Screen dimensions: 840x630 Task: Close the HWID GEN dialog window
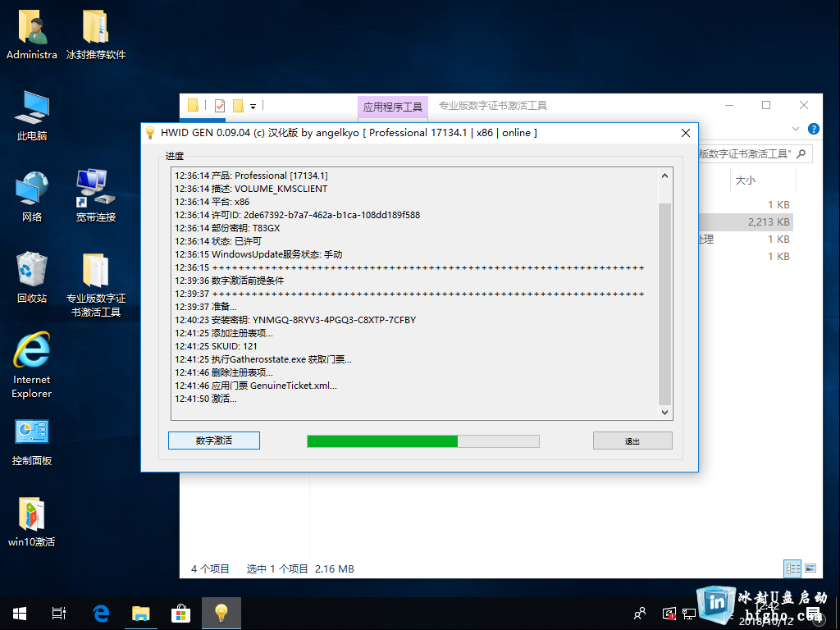pyautogui.click(x=686, y=133)
